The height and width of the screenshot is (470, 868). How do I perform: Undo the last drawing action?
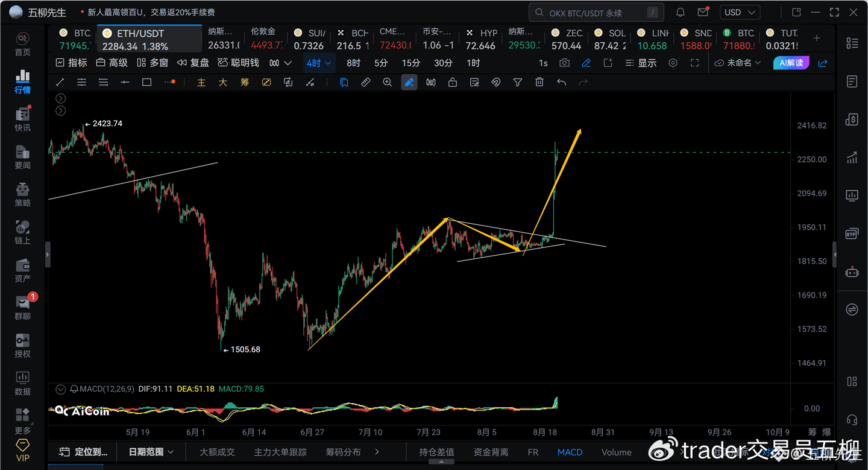pos(562,82)
